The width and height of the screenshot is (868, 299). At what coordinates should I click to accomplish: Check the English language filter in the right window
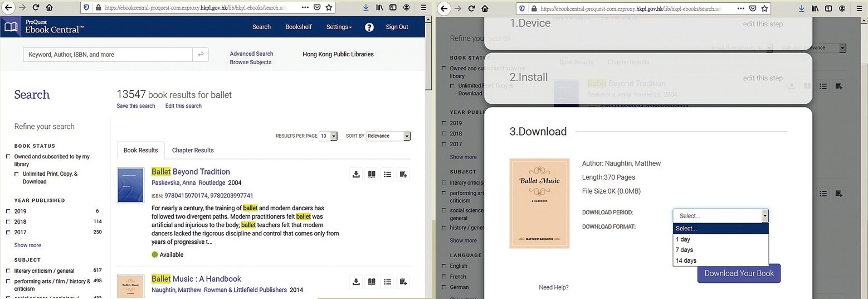pyautogui.click(x=444, y=266)
